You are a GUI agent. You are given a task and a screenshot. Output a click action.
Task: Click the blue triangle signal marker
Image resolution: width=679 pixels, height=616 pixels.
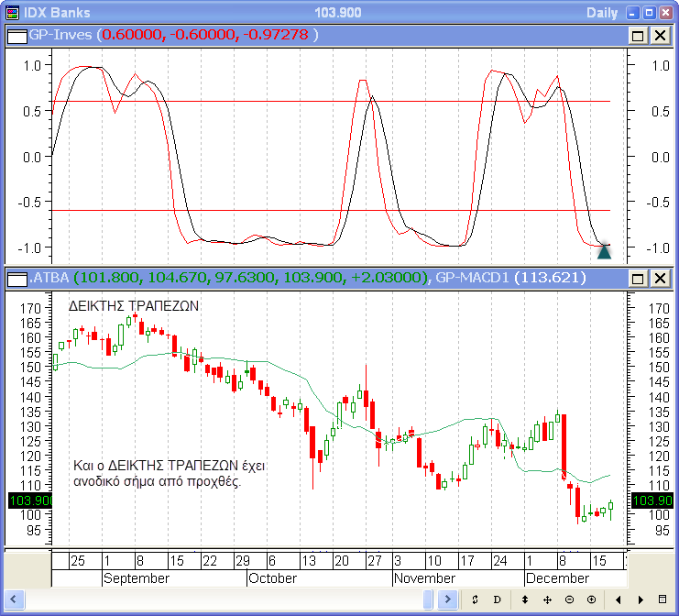[604, 250]
